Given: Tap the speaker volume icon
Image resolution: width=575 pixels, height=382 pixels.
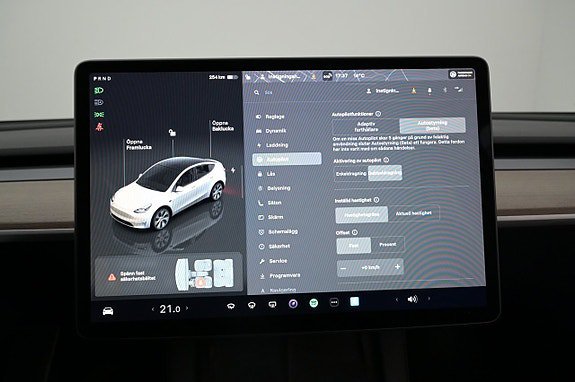Looking at the screenshot, I should click(x=413, y=300).
